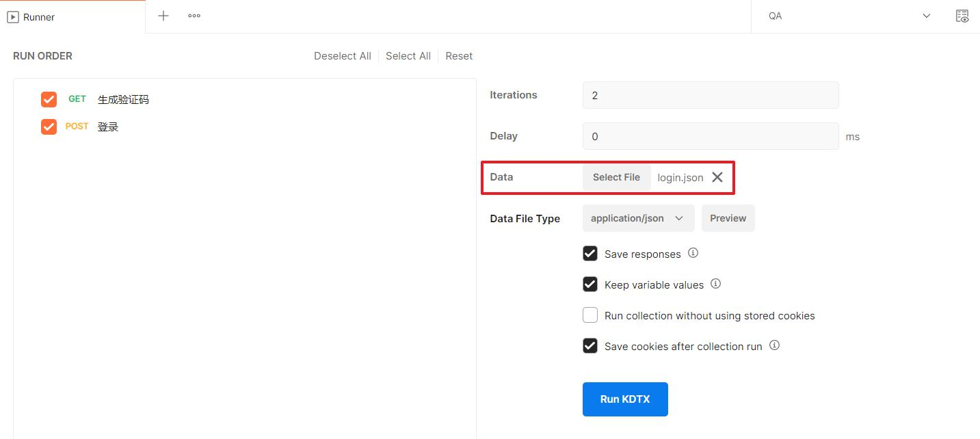Uncheck the 生成验证码 GET request
The height and width of the screenshot is (439, 980).
(49, 99)
